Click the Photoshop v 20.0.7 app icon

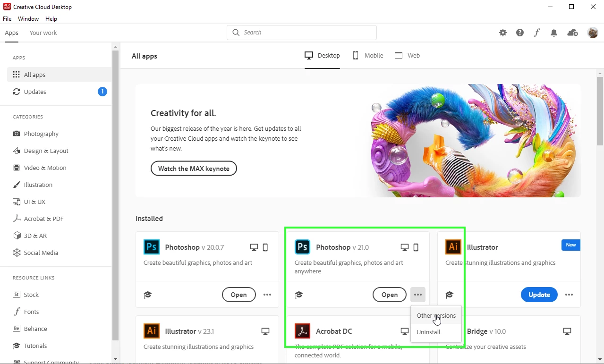coord(151,247)
